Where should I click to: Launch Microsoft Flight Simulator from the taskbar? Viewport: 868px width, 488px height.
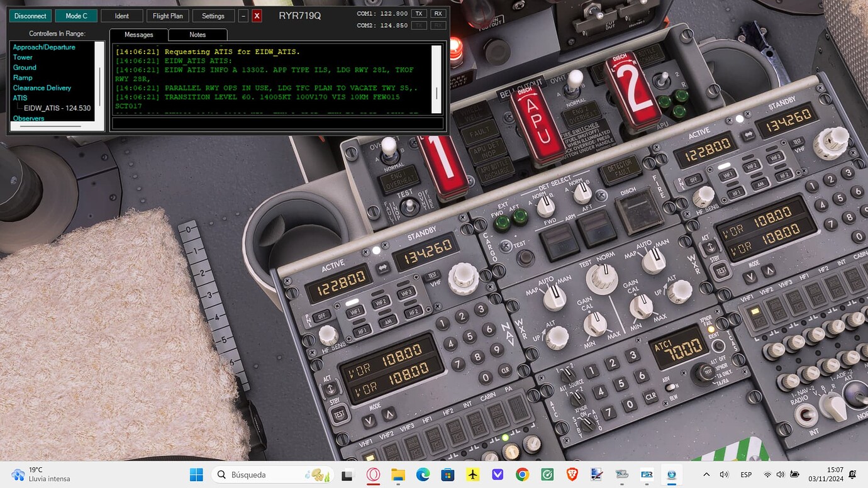472,474
